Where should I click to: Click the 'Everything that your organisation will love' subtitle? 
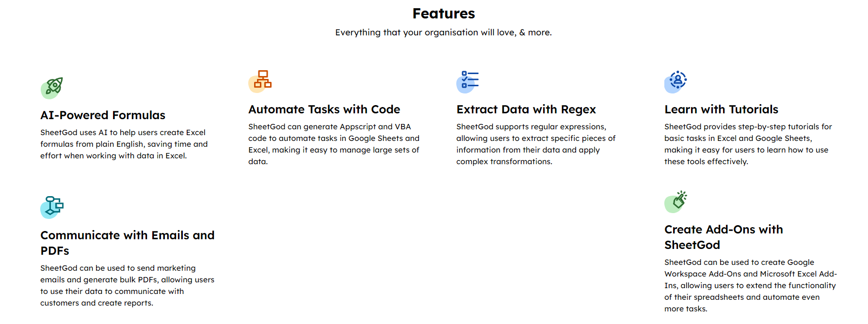click(x=444, y=32)
